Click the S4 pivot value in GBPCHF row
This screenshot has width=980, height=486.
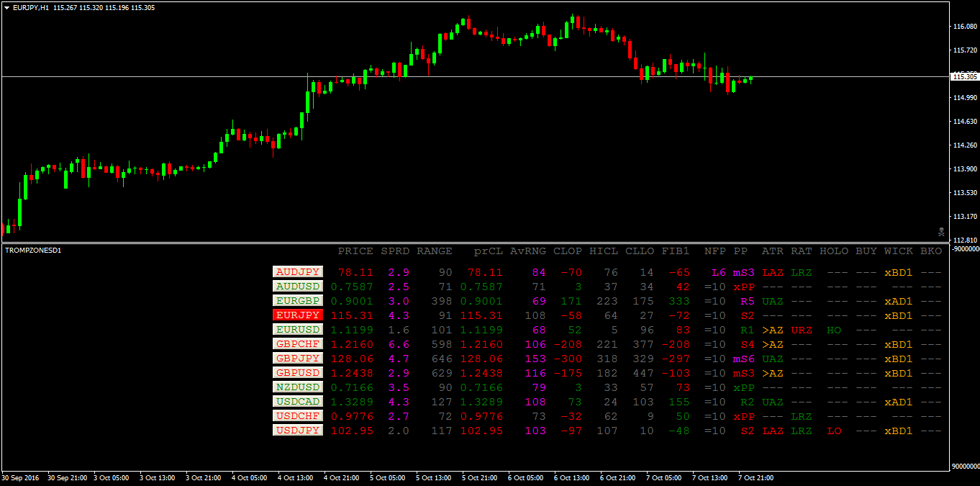(x=748, y=345)
